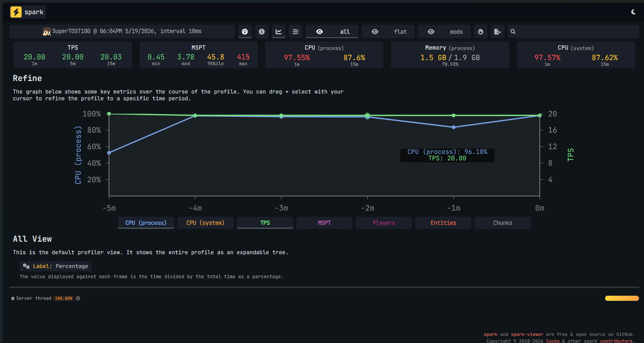The height and width of the screenshot is (343, 644).
Task: Click the Refine heading
Action: (27, 78)
